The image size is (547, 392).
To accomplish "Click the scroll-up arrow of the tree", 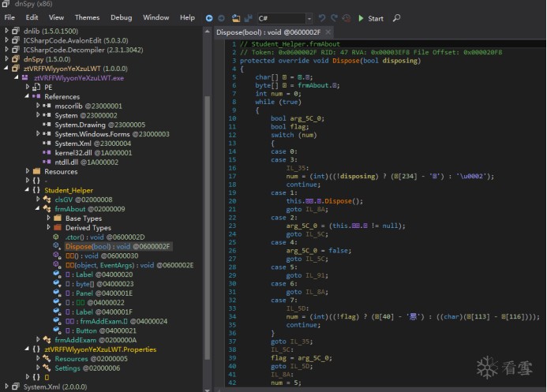I will click(208, 32).
